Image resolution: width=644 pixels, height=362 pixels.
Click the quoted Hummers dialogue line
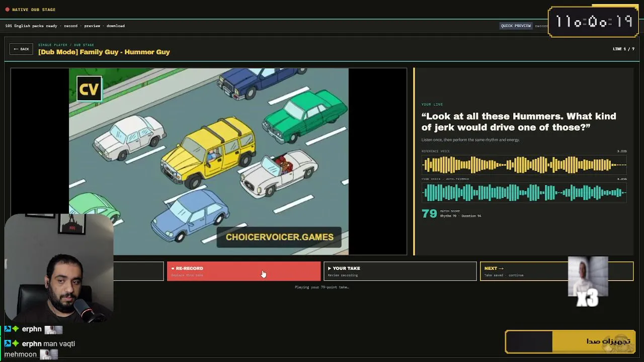click(519, 122)
